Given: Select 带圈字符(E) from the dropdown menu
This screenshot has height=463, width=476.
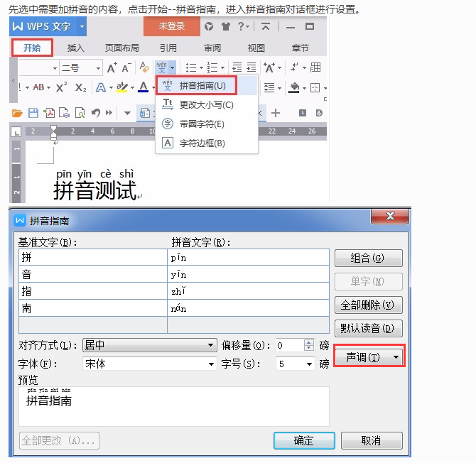Looking at the screenshot, I should click(201, 124).
